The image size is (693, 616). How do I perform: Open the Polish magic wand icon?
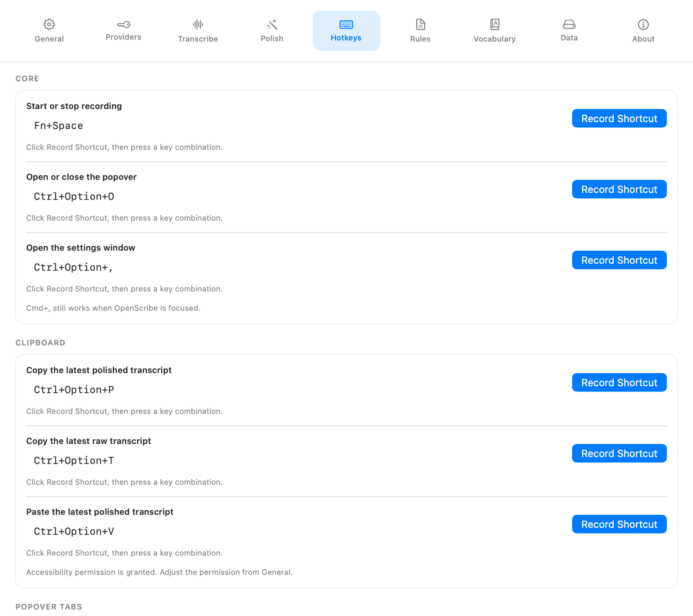272,24
